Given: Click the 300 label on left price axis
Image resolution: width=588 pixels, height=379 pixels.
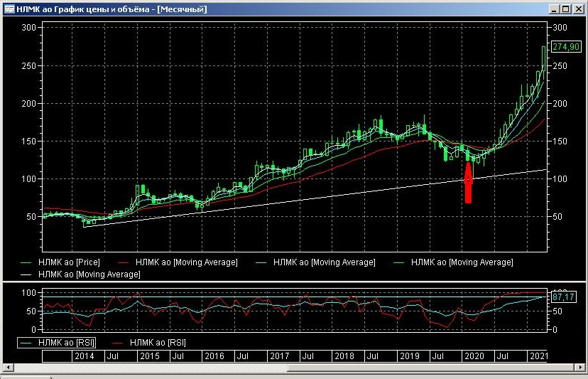Looking at the screenshot, I should (x=29, y=28).
